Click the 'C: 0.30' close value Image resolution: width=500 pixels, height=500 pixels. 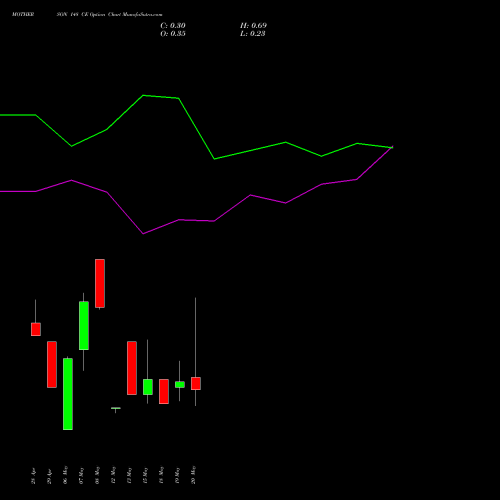point(173,26)
